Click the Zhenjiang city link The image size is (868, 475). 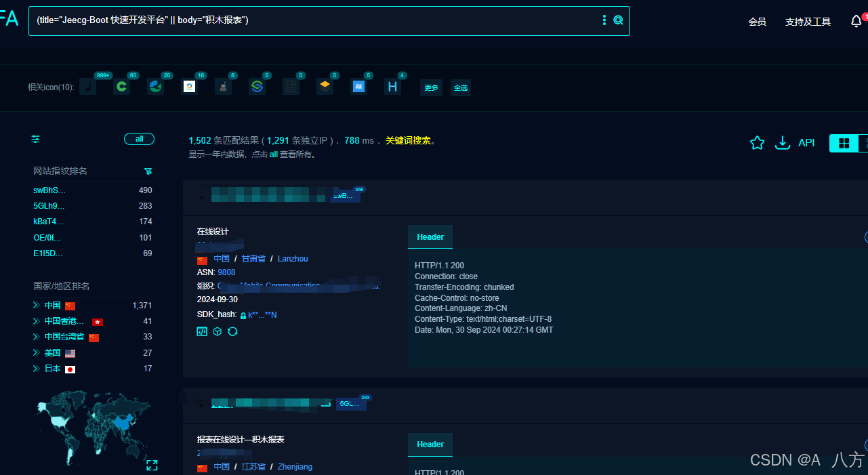pos(295,467)
